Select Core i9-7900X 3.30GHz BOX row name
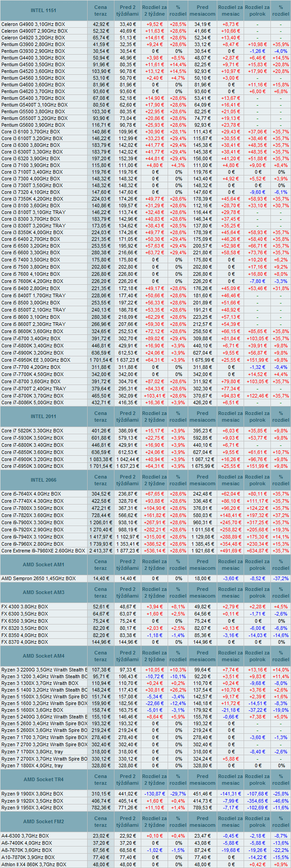This screenshot has height=868, width=291. coord(32,523)
